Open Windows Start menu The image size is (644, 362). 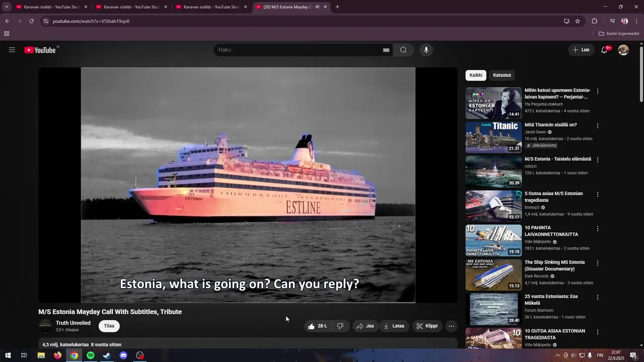point(8,355)
